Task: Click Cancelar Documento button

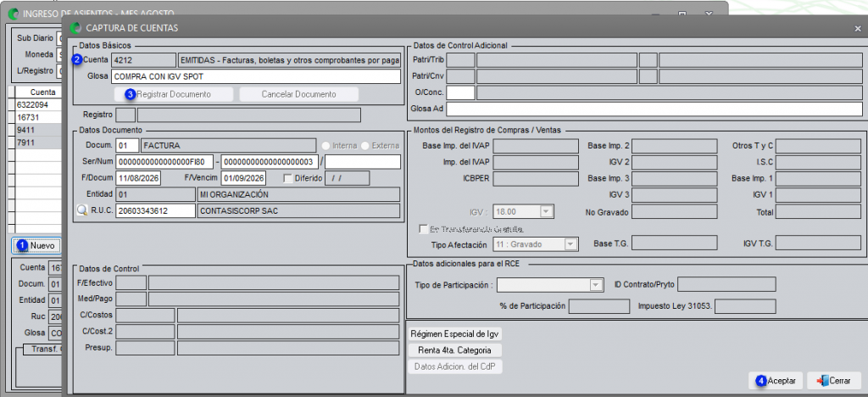Action: (298, 94)
